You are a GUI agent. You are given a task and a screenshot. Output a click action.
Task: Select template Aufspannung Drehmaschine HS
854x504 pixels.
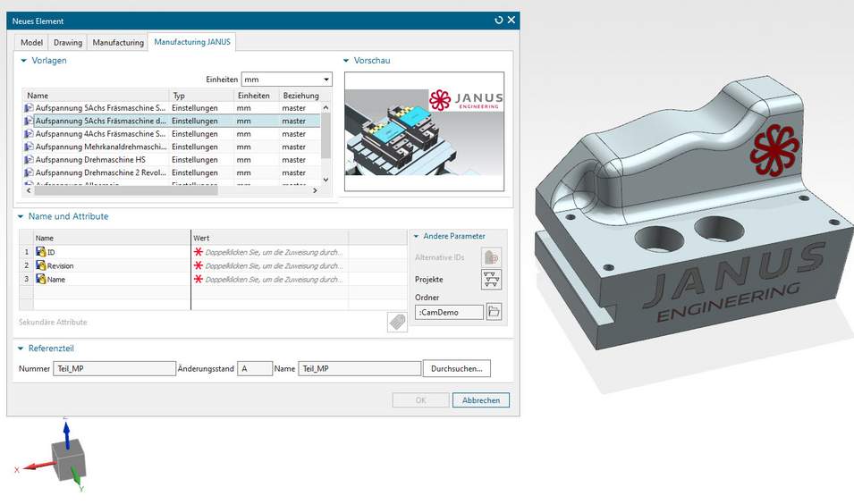coord(172,160)
